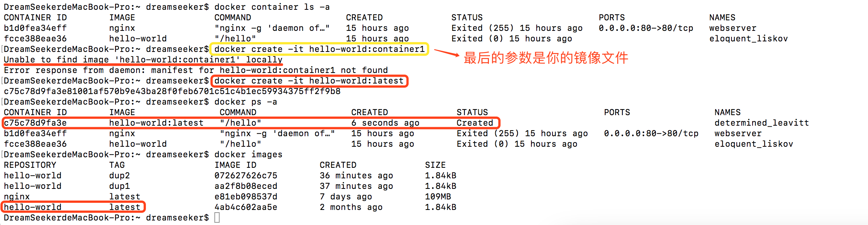Click 'Error response from daemon' line
The width and height of the screenshot is (868, 225).
pos(196,70)
